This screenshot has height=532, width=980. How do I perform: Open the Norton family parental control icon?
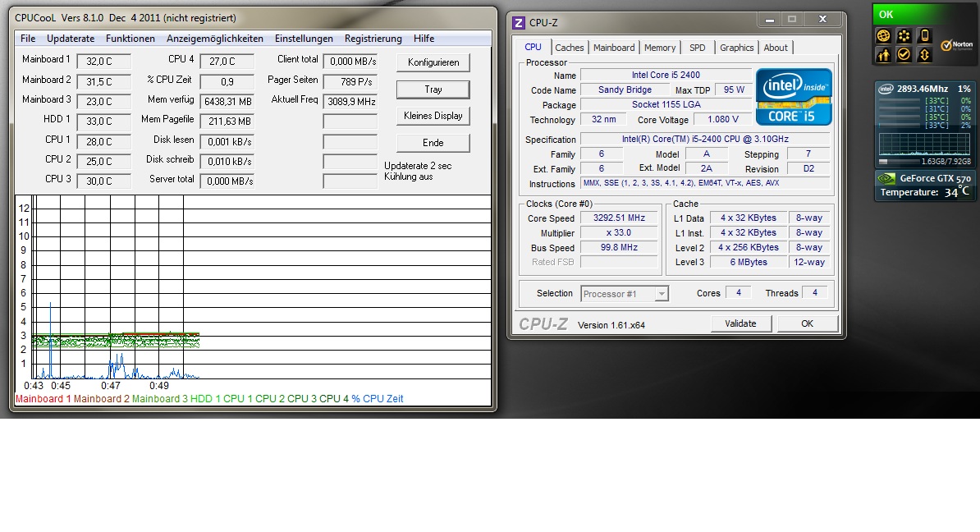(883, 55)
